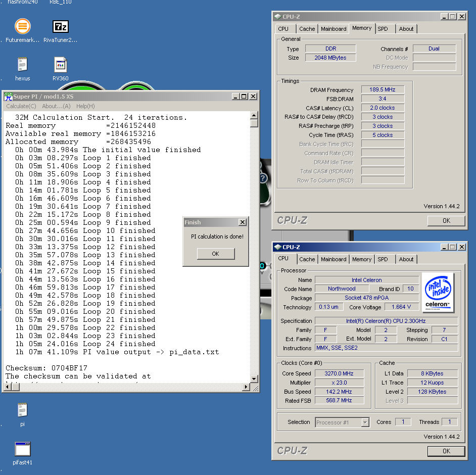Click the Core Speed 3270.0 MHz value
The height and width of the screenshot is (475, 476).
click(x=339, y=373)
